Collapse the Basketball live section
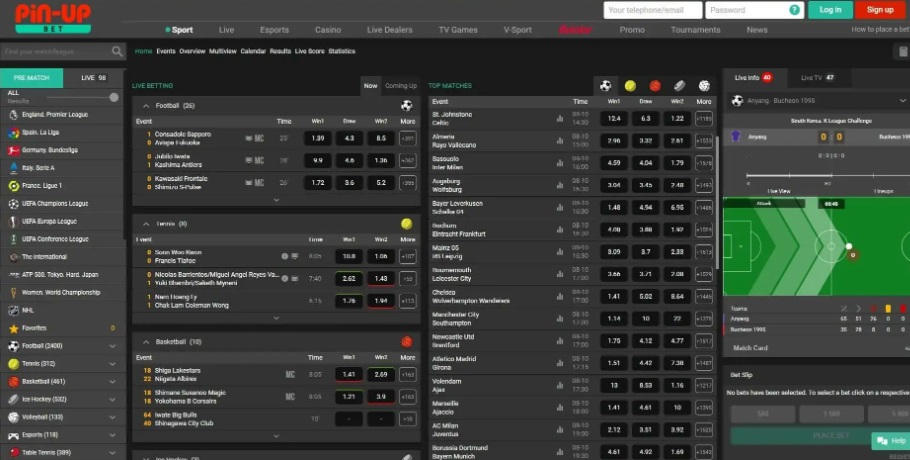The width and height of the screenshot is (910, 460). pos(146,342)
